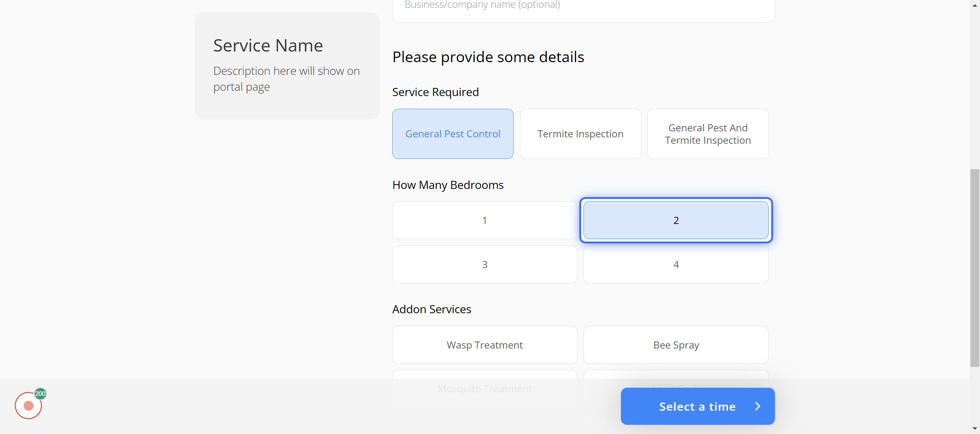Click the page vertical scrollbar thumb
Screen dimensions: 980x434
coord(975,268)
